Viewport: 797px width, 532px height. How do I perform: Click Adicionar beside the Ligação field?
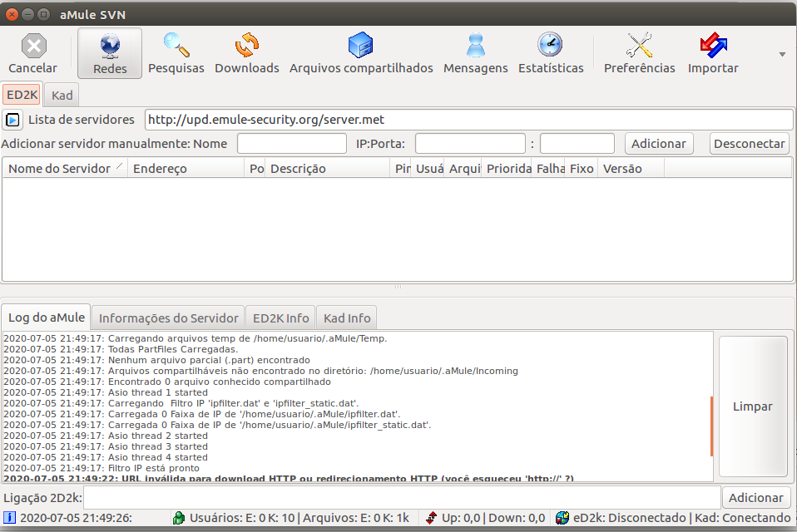point(756,498)
